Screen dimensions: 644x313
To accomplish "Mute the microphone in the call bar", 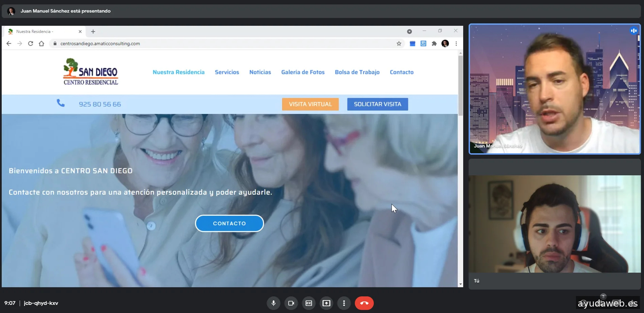I will click(273, 303).
